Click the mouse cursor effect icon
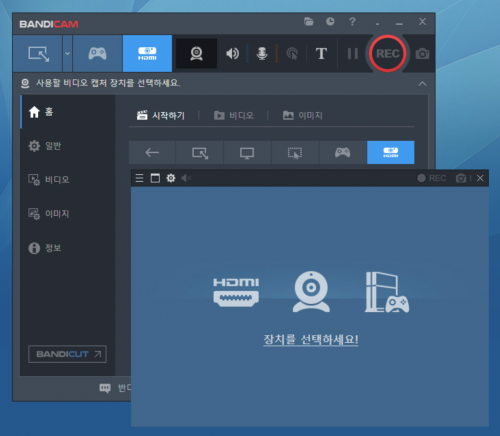The image size is (500, 436). 292,53
